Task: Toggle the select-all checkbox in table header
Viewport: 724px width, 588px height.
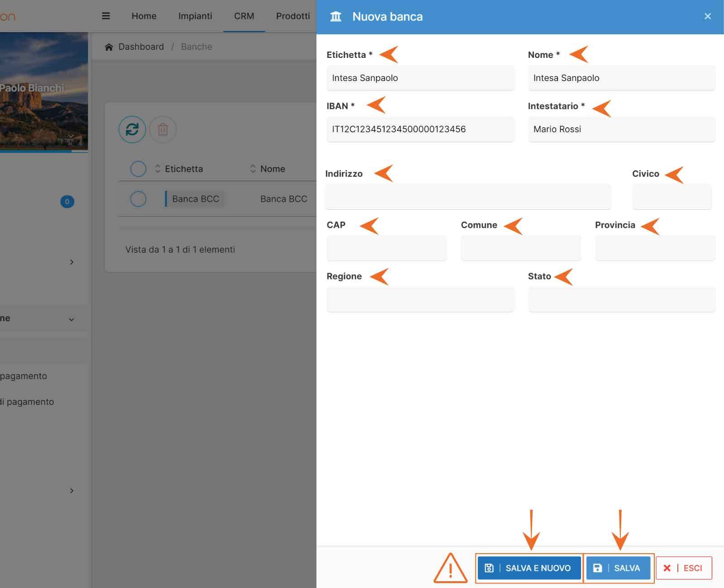Action: (x=138, y=169)
